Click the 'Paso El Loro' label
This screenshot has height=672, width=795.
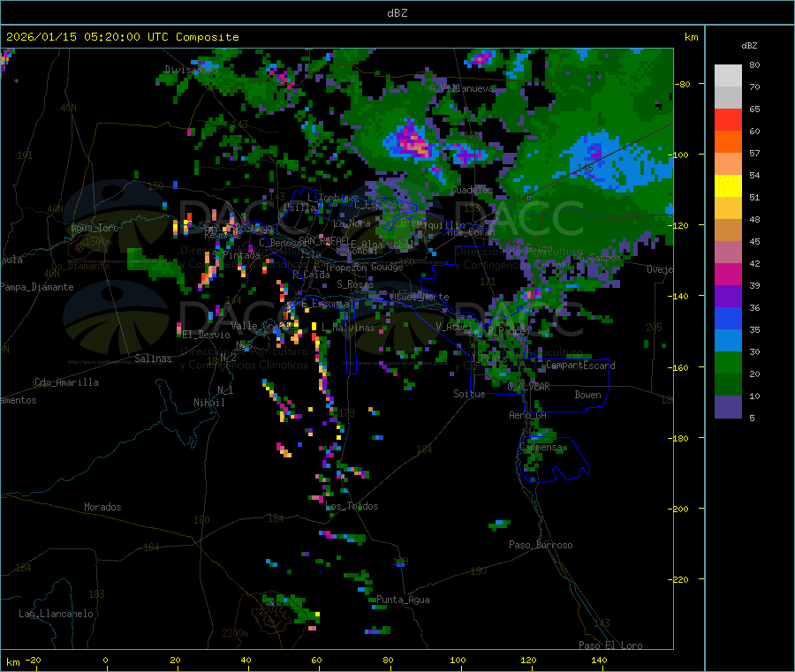(611, 646)
